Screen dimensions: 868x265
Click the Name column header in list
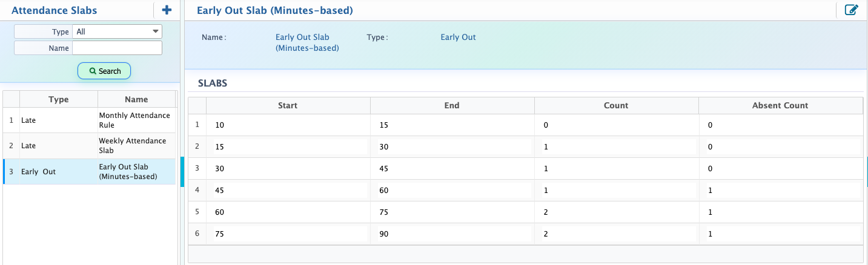(x=136, y=99)
